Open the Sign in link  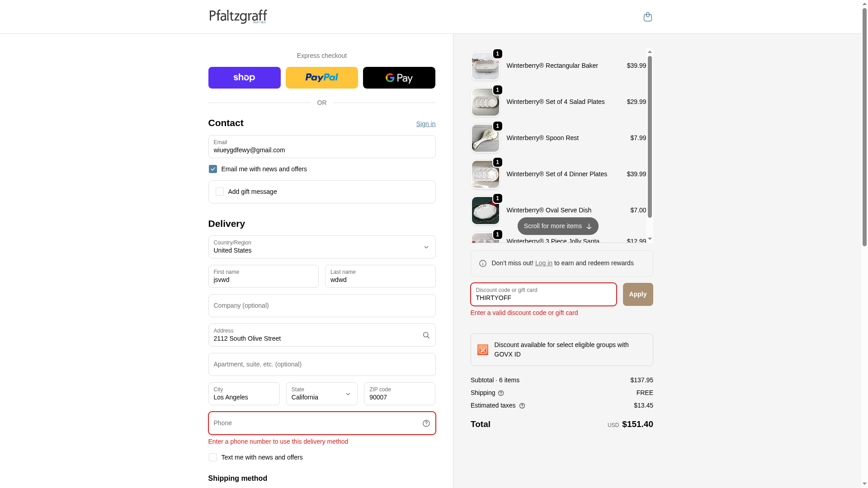[x=425, y=124]
